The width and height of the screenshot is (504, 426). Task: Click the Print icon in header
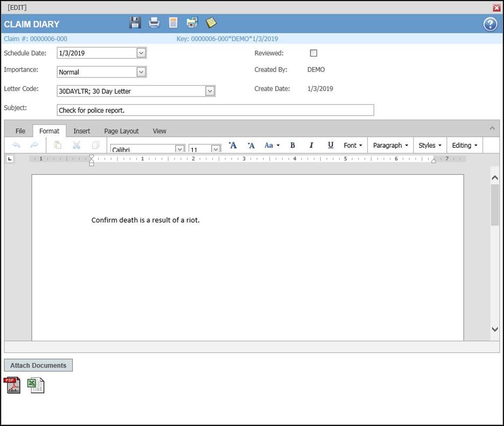(x=154, y=23)
